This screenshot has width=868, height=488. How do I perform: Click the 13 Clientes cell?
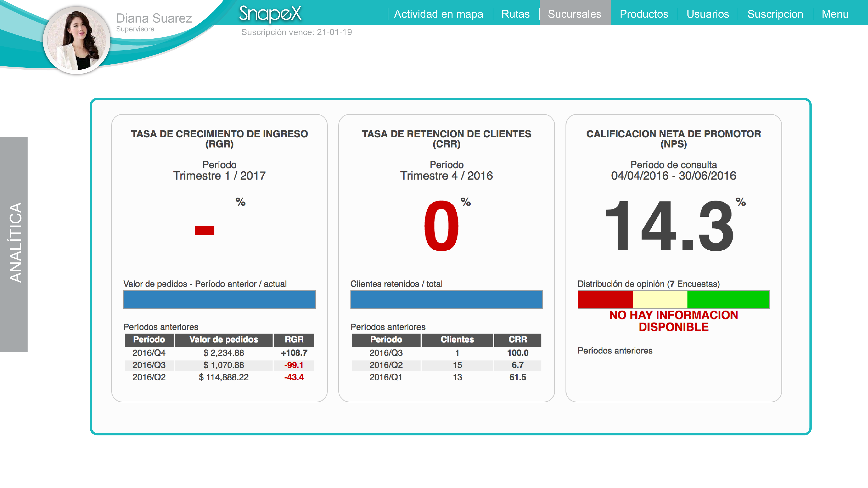click(457, 377)
